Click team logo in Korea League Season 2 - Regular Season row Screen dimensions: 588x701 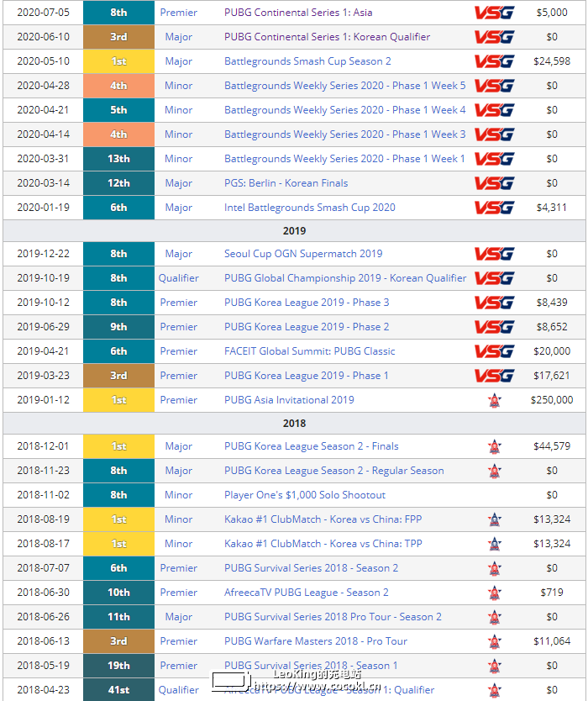click(495, 471)
